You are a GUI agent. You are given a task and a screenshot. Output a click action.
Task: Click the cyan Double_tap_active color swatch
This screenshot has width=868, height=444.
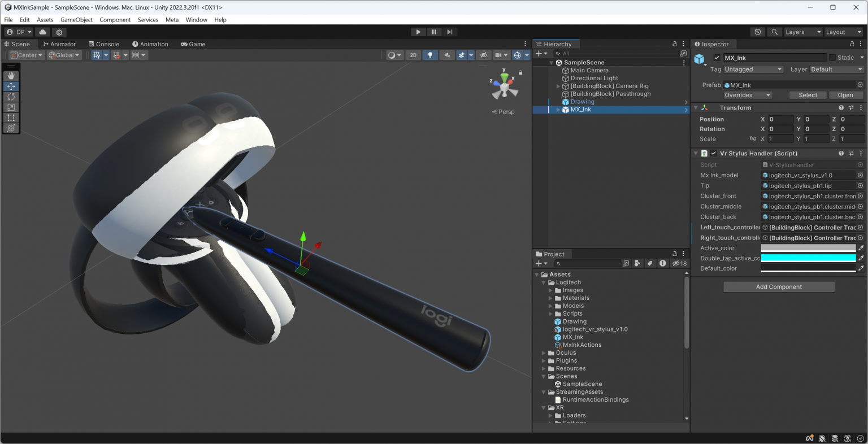[808, 258]
